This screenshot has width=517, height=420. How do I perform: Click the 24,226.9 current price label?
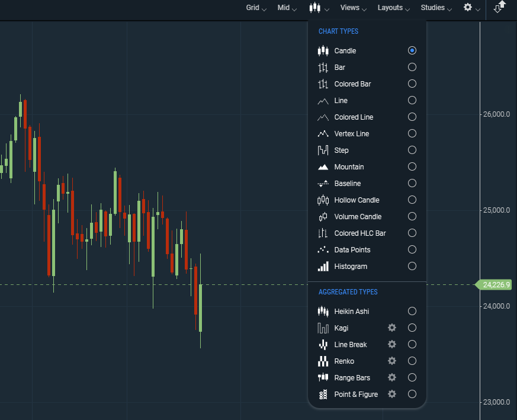(496, 285)
